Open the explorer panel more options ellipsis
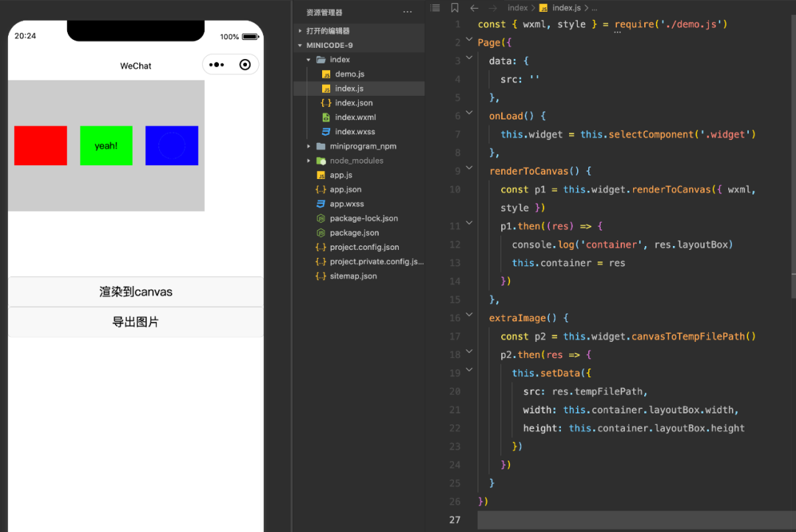796x532 pixels. 407,12
